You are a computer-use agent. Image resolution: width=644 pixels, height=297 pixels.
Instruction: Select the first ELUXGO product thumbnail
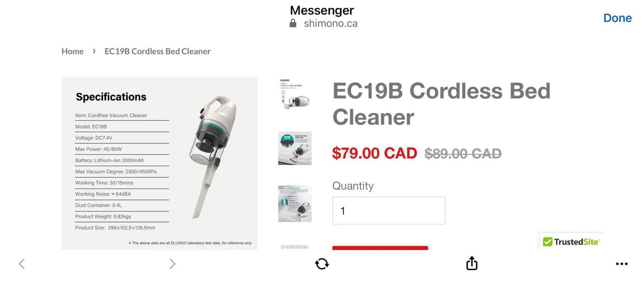(295, 94)
